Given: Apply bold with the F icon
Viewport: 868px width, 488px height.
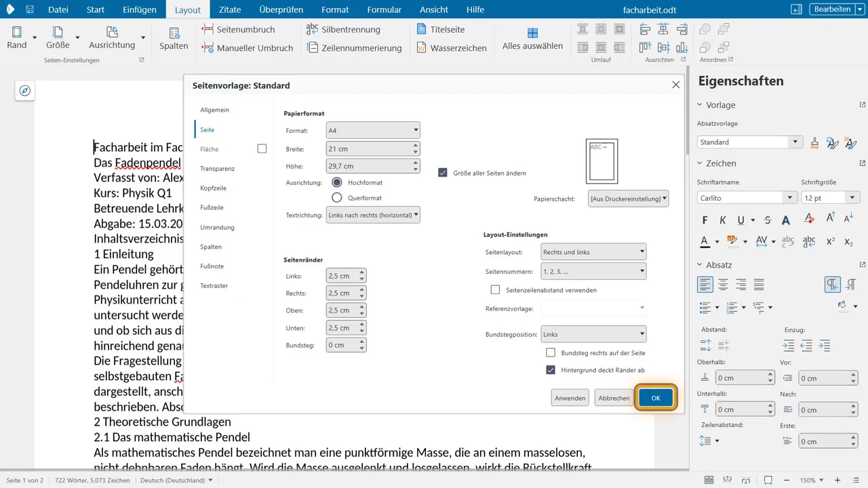Looking at the screenshot, I should (x=705, y=220).
